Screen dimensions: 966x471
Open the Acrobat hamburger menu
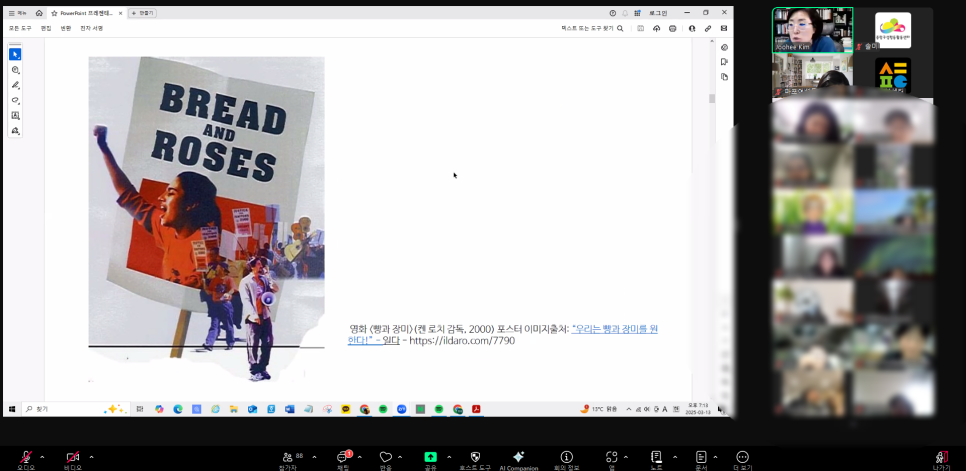[x=17, y=13]
